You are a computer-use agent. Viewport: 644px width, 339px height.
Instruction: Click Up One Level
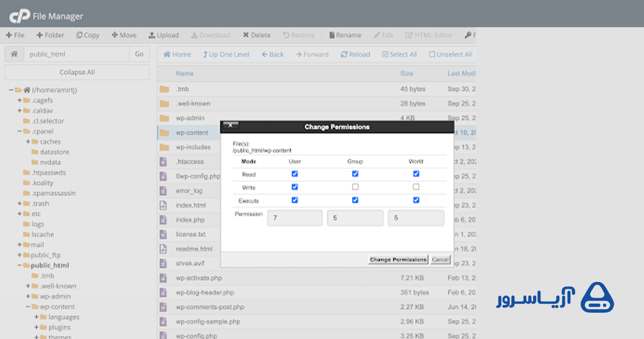[x=226, y=54]
